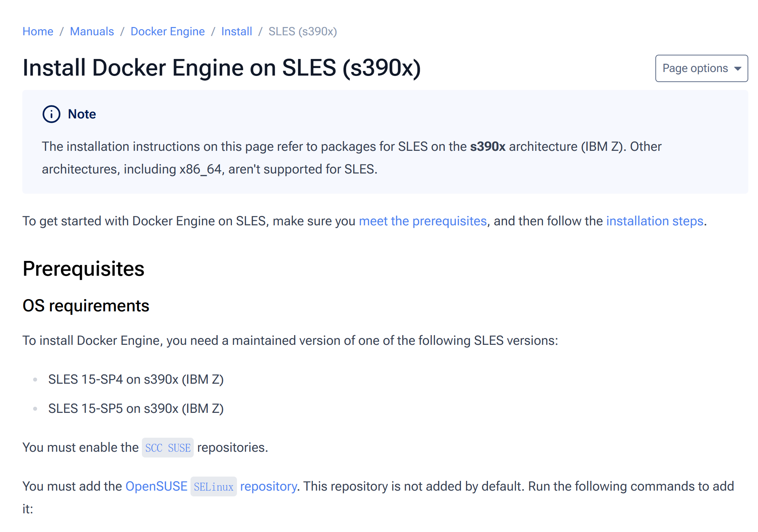Click the SLES (s390x) breadcrumb text
The image size is (758, 532).
tap(302, 31)
